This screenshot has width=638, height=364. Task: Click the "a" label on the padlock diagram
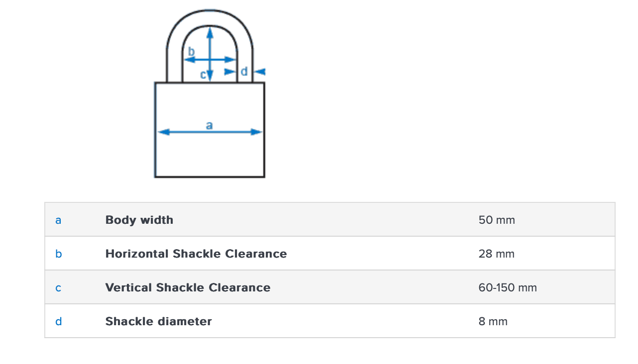pos(209,125)
